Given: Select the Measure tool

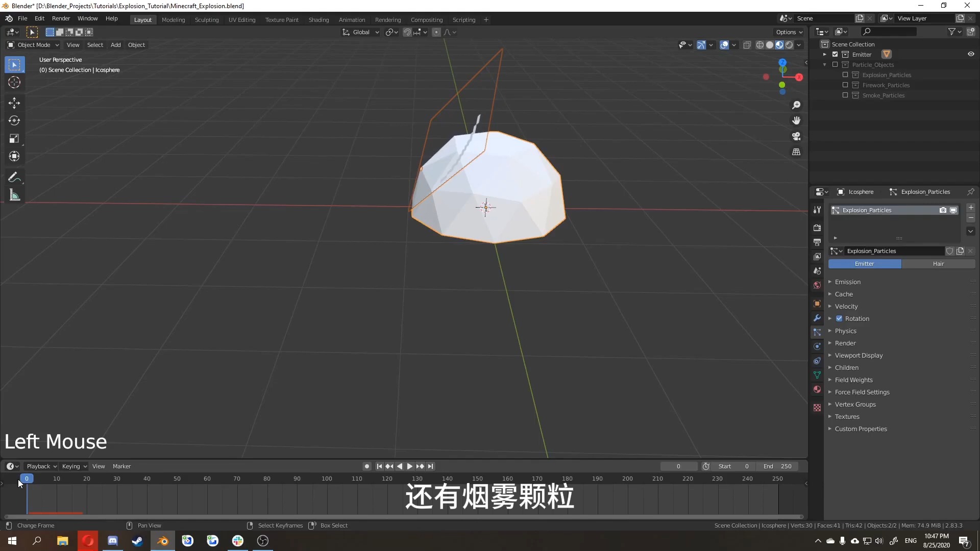Looking at the screenshot, I should click(x=14, y=195).
